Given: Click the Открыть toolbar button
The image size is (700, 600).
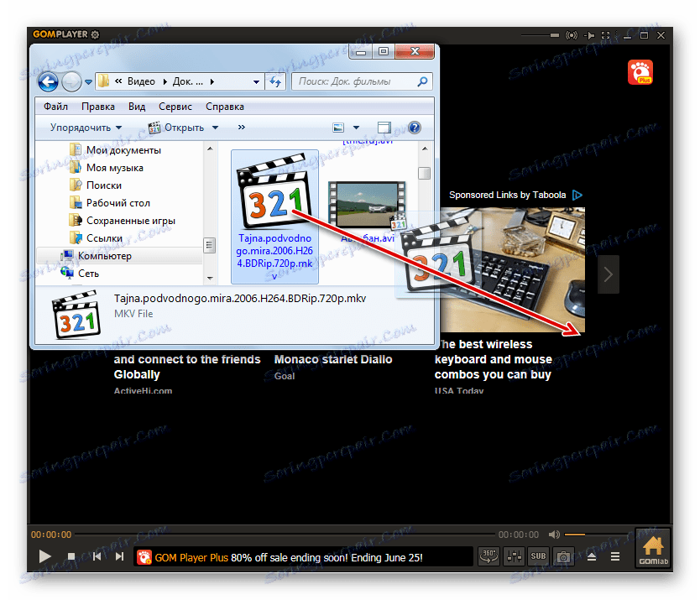Looking at the screenshot, I should point(176,128).
